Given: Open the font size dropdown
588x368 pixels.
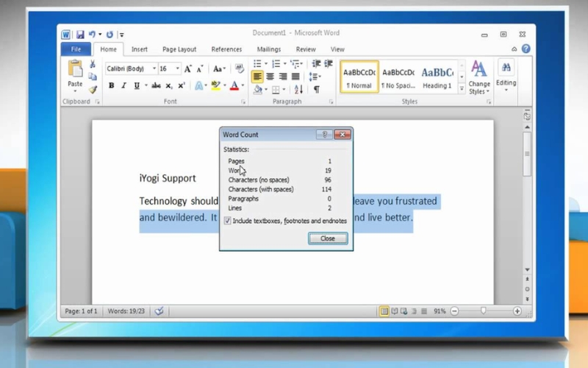Looking at the screenshot, I should coord(177,68).
